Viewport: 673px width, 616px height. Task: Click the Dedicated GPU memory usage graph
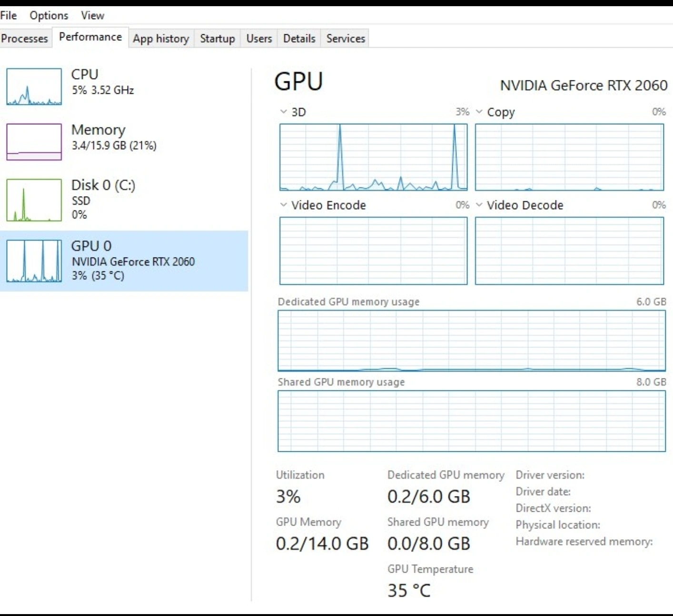(x=472, y=340)
